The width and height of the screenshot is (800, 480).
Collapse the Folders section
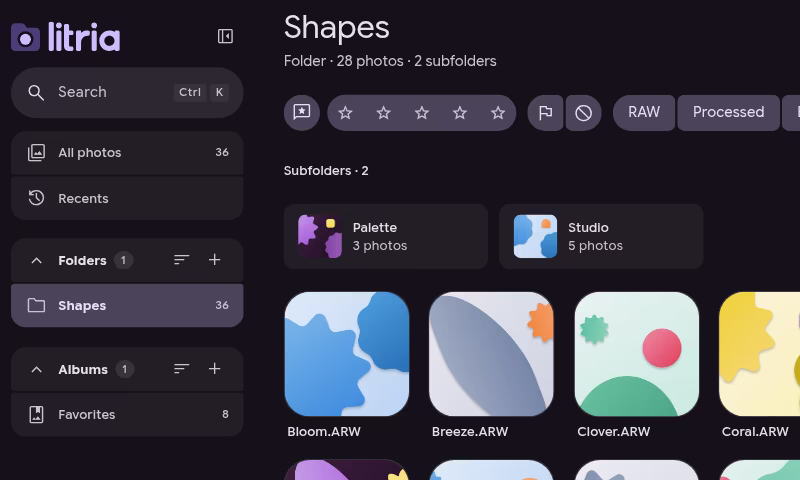click(36, 260)
